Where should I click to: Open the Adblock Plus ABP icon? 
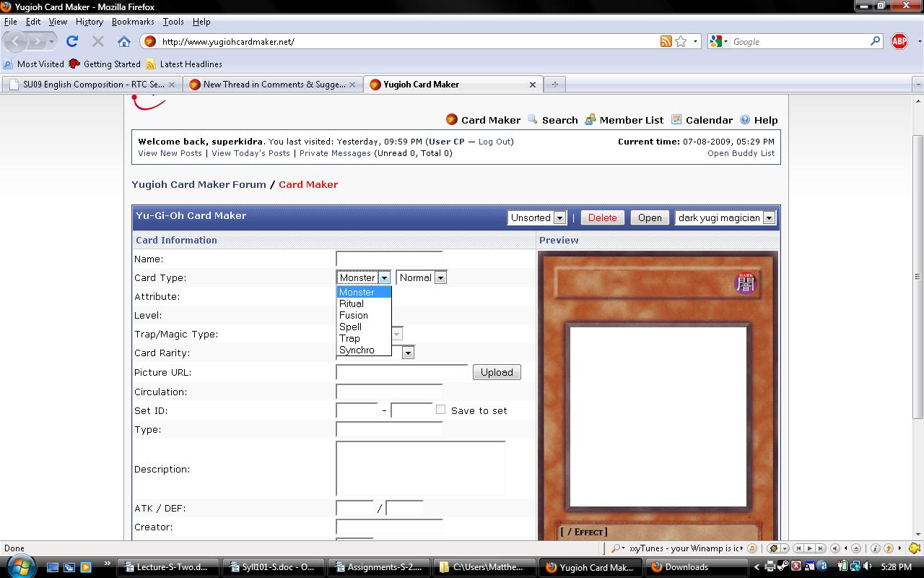pos(899,41)
